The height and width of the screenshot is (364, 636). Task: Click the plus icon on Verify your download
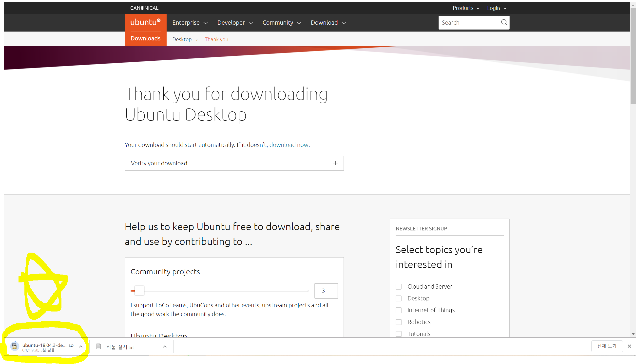click(335, 163)
